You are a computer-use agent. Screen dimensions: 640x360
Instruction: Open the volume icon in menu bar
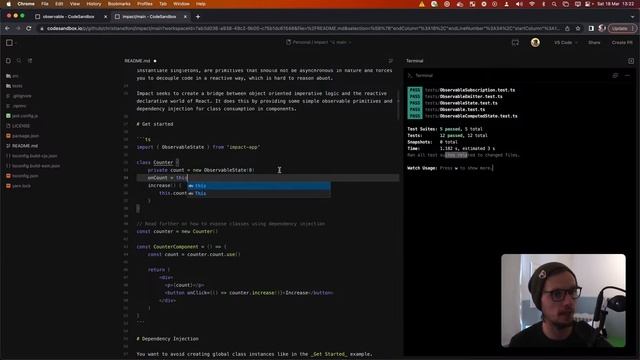coord(519,4)
